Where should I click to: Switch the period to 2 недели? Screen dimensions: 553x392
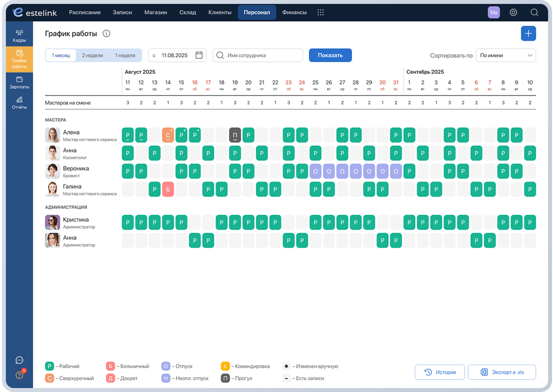92,55
